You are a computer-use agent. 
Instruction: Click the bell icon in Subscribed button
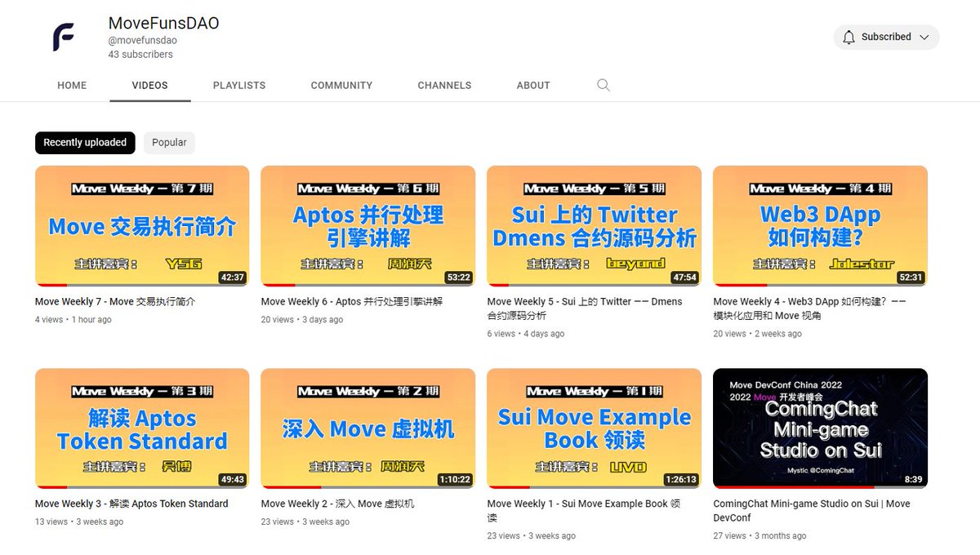(849, 37)
